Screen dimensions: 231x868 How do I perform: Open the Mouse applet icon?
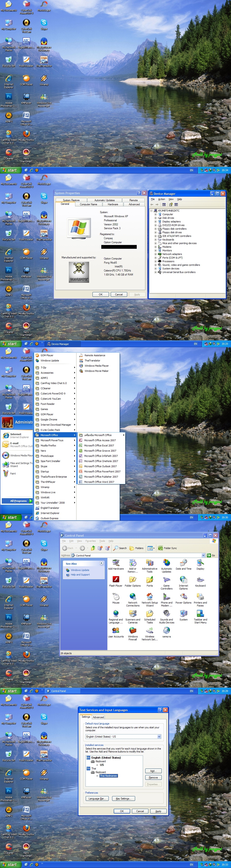point(116,598)
